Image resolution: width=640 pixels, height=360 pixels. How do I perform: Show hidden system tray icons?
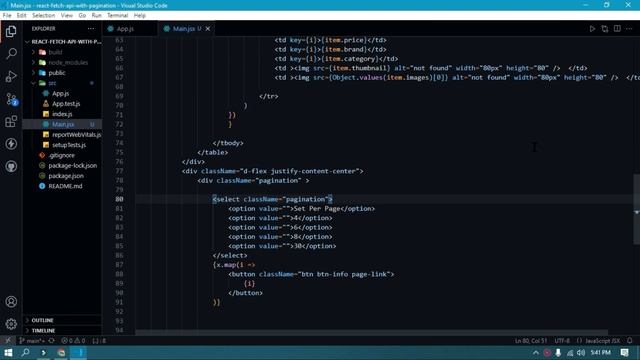(x=536, y=353)
